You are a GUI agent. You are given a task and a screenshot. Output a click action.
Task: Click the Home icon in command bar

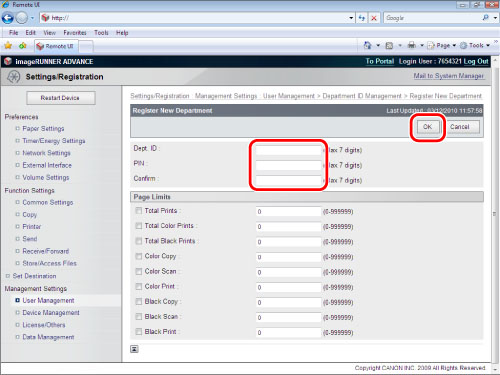pyautogui.click(x=368, y=45)
